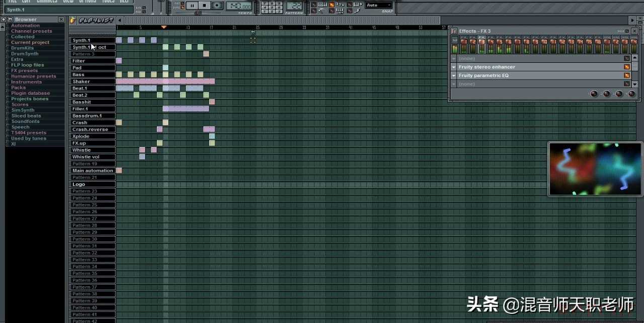Screen dimensions: 644x323
Task: Open the Auto snap dropdown
Action: (378, 5)
